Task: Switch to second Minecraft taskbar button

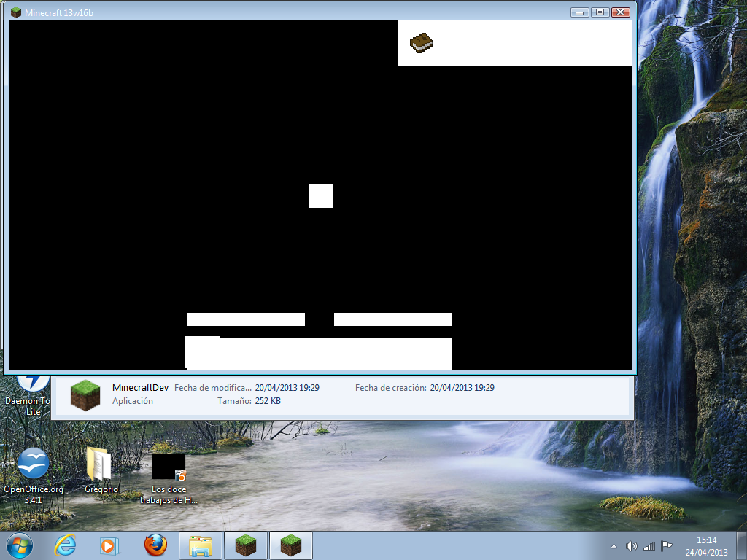Action: coord(291,545)
